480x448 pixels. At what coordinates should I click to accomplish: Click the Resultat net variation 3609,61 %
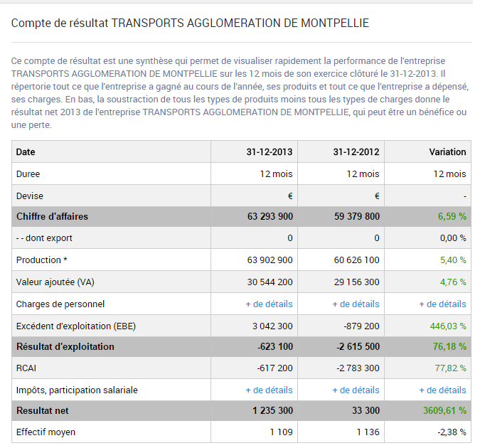point(442,411)
